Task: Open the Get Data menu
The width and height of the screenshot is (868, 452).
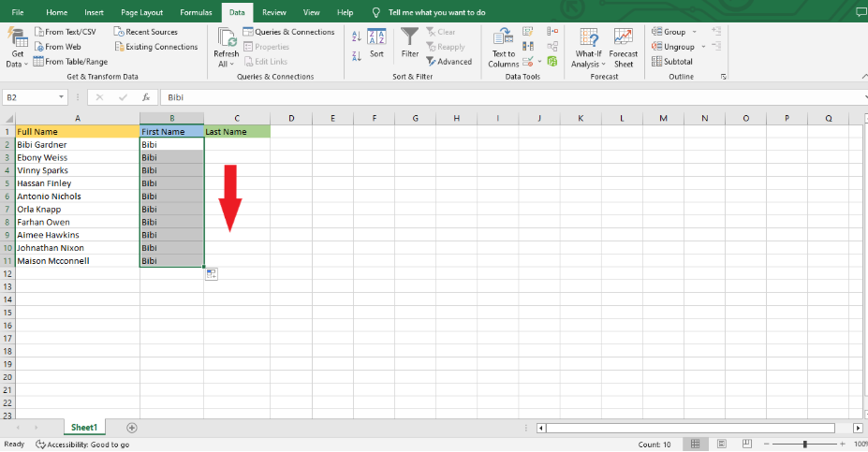Action: [17, 48]
